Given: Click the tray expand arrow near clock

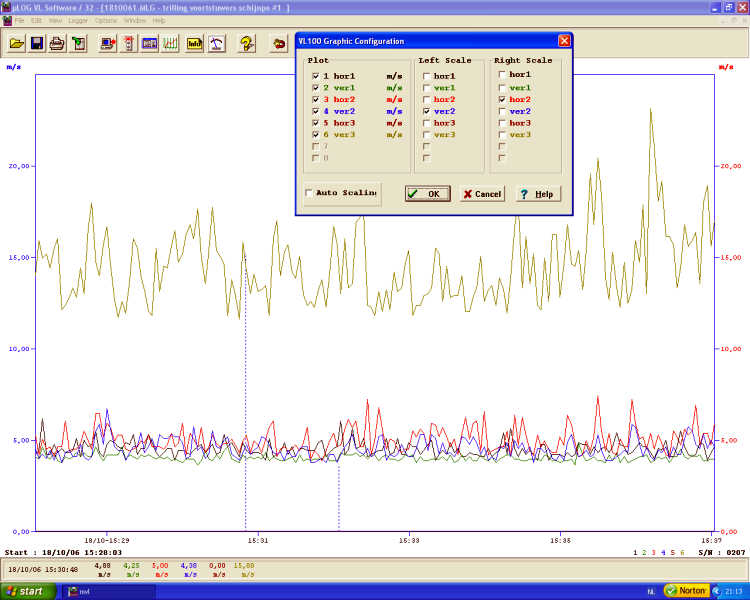Looking at the screenshot, I should 716,591.
